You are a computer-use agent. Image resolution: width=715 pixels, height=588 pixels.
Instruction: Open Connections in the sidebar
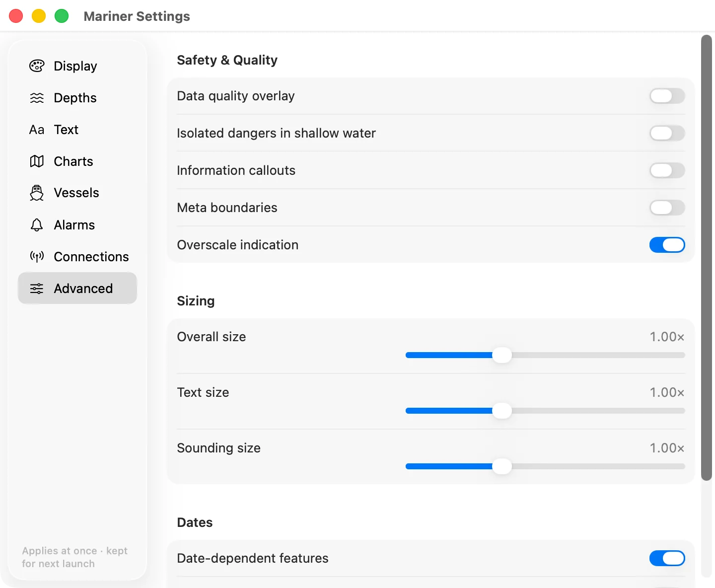(x=77, y=257)
